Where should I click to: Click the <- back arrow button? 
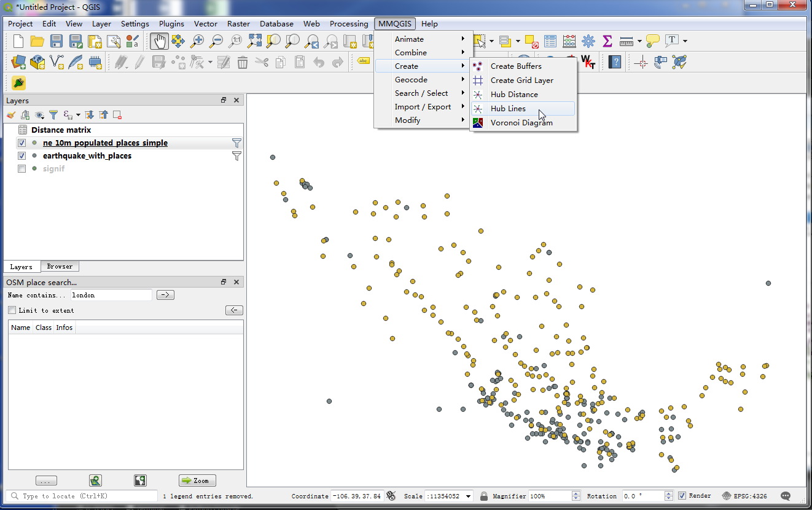coord(234,310)
